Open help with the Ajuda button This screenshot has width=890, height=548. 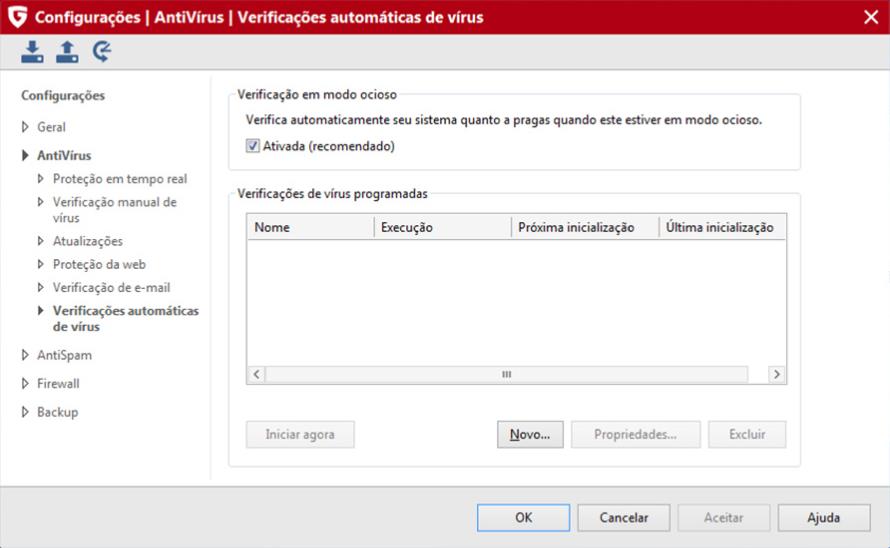(x=824, y=518)
